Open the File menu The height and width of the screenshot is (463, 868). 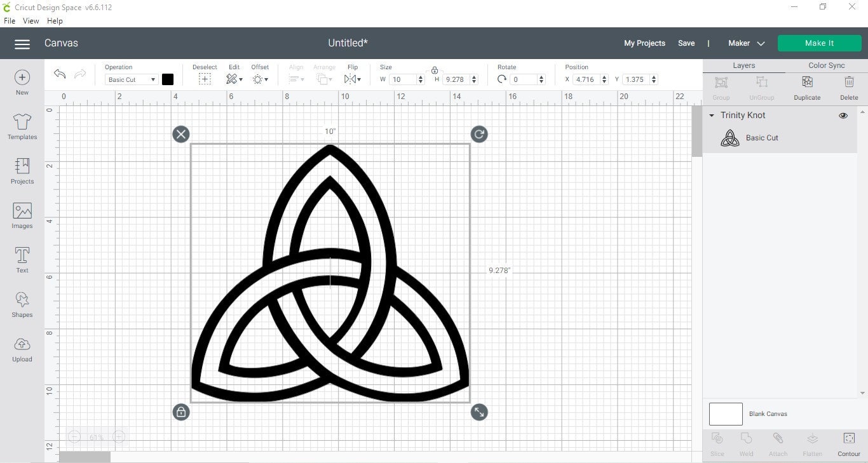[x=10, y=20]
